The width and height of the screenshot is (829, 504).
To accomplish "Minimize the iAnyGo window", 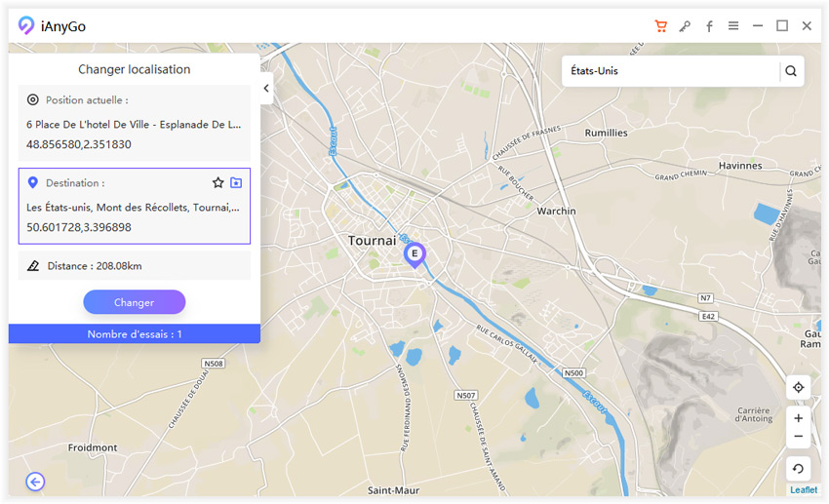I will 758,25.
